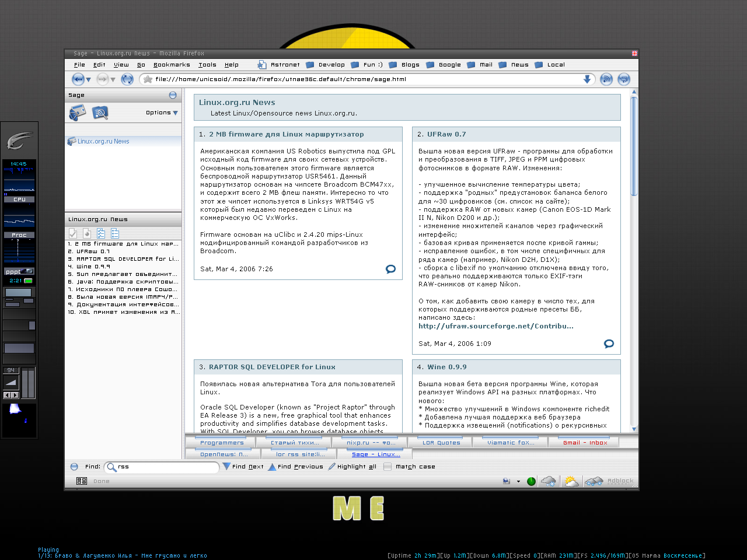Image resolution: width=747 pixels, height=560 pixels.
Task: Open the ufraw.sourceforge.net link
Action: [x=496, y=326]
